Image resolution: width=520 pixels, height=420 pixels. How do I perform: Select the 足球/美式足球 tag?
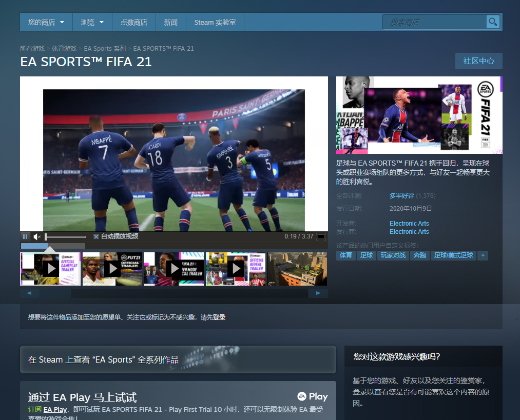click(x=453, y=255)
